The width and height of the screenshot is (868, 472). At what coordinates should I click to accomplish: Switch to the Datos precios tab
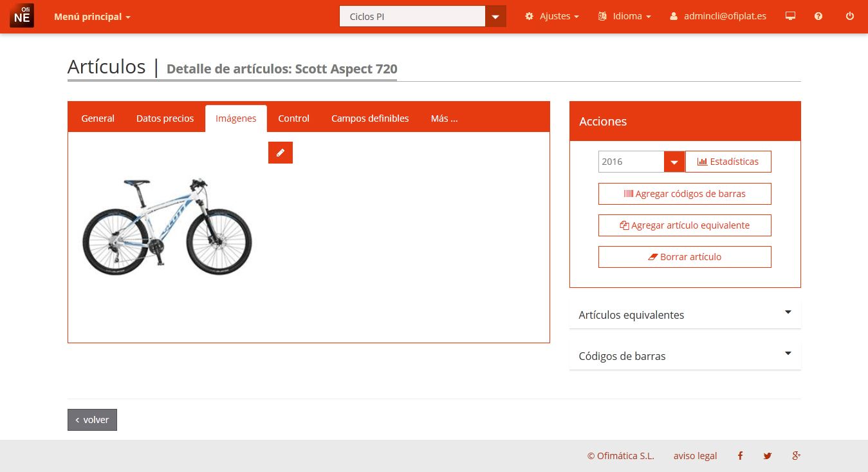[165, 118]
